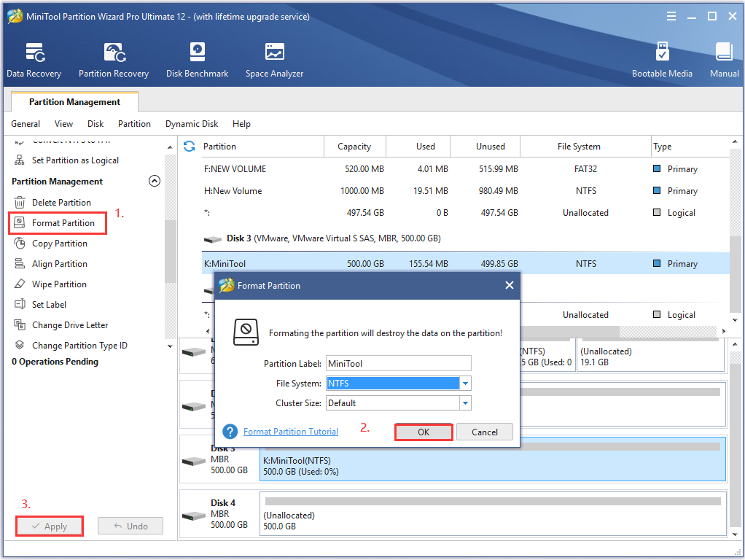The height and width of the screenshot is (560, 745).
Task: Click the Disk 3 header icon in list
Action: tap(212, 238)
